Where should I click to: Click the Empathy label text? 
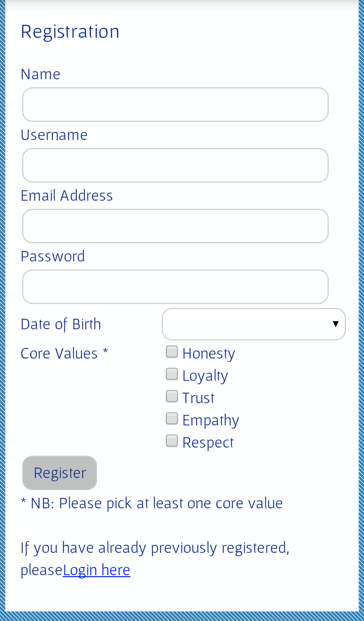(211, 420)
